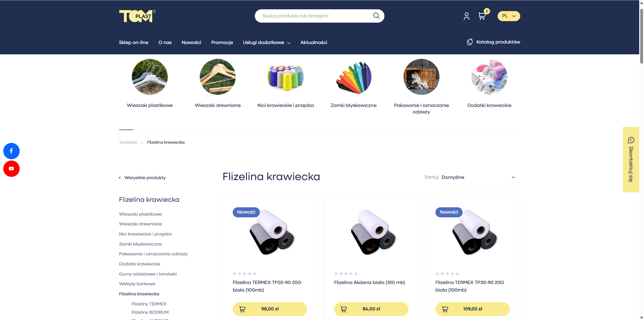Click the search magnifier icon
Image resolution: width=644 pixels, height=320 pixels.
tap(376, 16)
